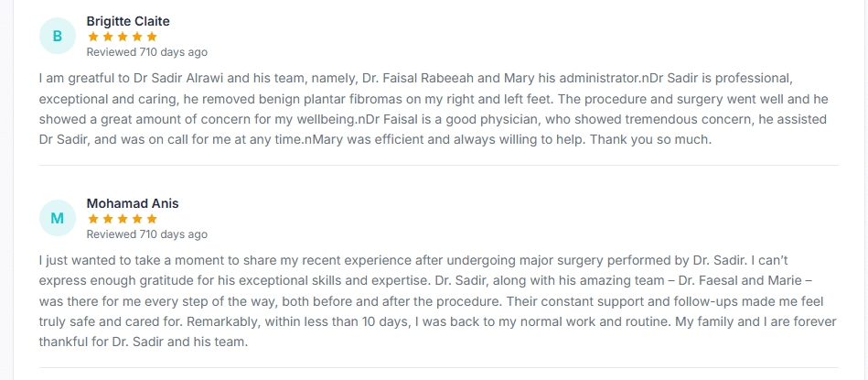Open reviewer name Brigitte Claite
The width and height of the screenshot is (868, 380).
(x=128, y=22)
